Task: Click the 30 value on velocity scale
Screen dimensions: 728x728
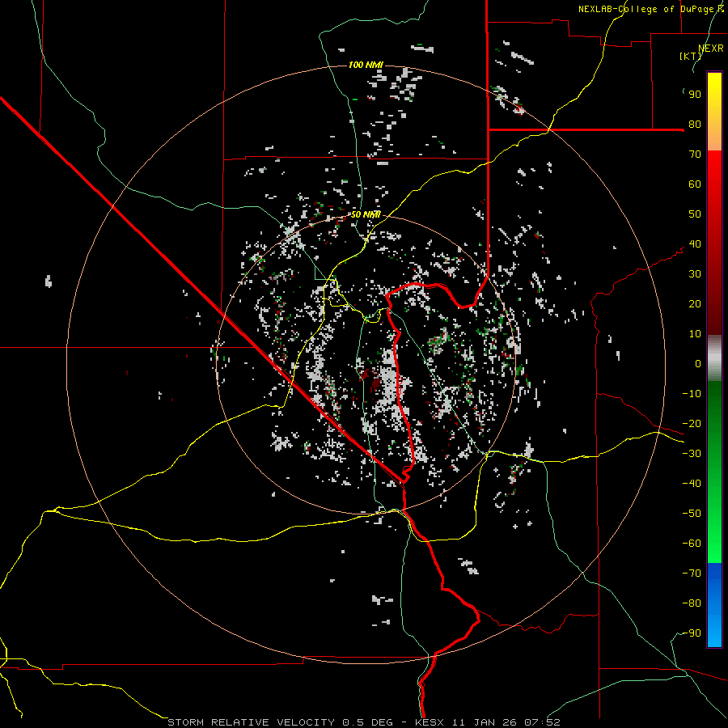Action: pos(695,274)
